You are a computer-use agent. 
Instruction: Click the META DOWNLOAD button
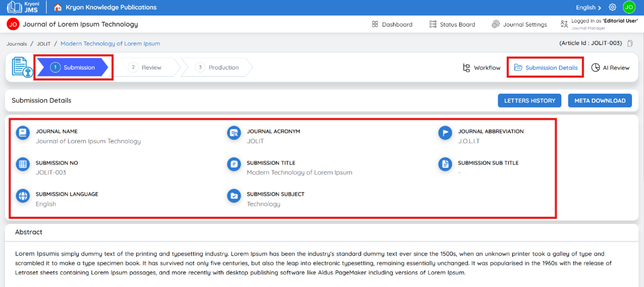click(x=600, y=101)
